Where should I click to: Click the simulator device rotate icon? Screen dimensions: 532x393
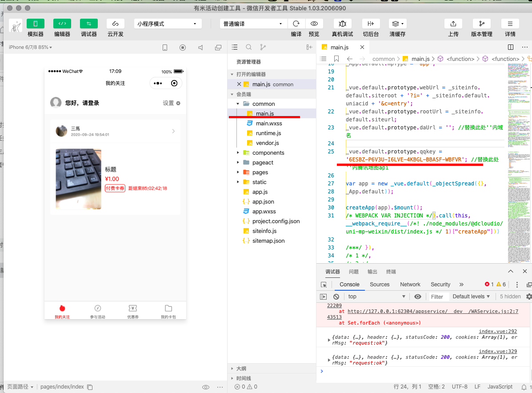coord(165,48)
